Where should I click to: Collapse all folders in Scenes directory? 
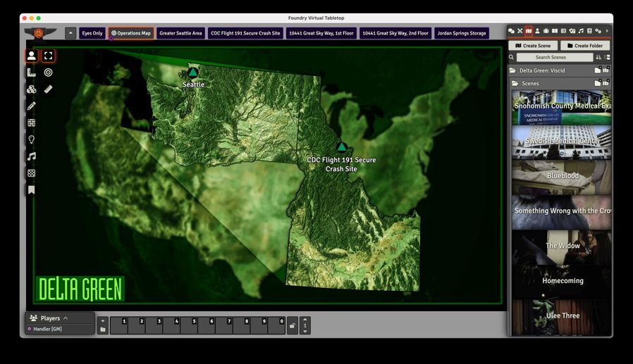(x=607, y=57)
